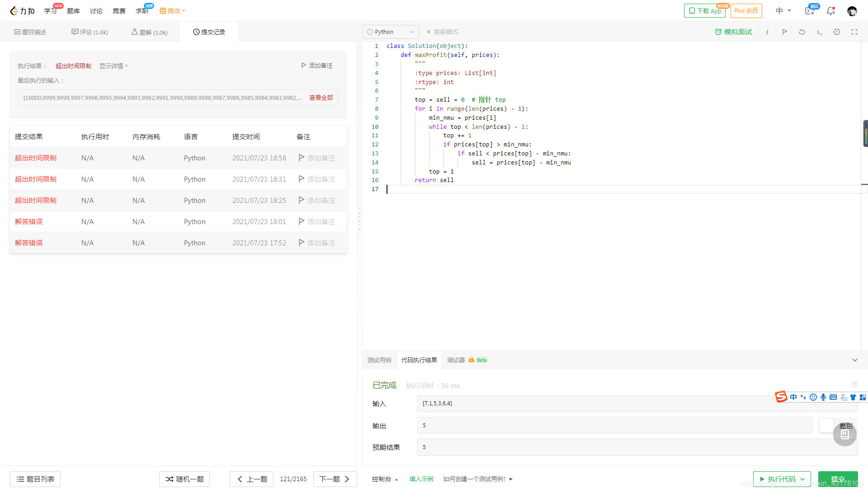Viewport: 868px width, 492px height.
Task: View the full last input
Action: tap(321, 98)
